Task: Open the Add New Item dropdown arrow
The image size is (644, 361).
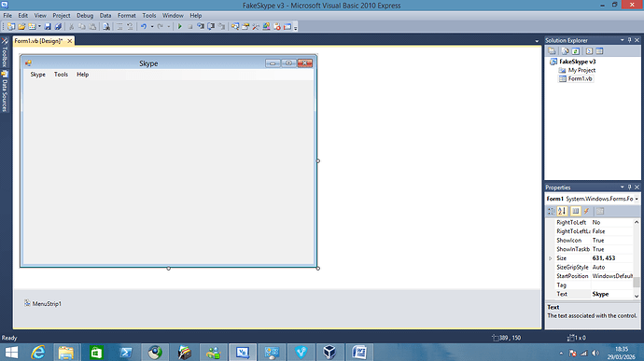Action: pos(39,27)
